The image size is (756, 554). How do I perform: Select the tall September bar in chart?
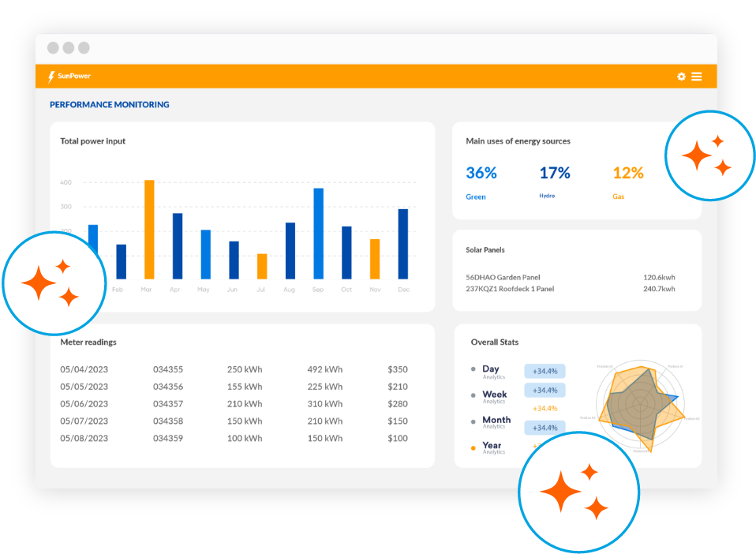319,234
